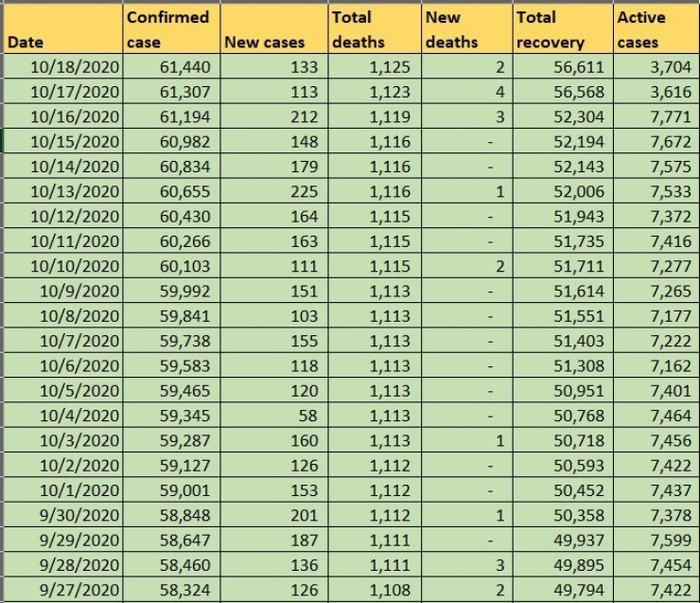Click the new cases cell showing 201
700x603 pixels.
(272, 515)
